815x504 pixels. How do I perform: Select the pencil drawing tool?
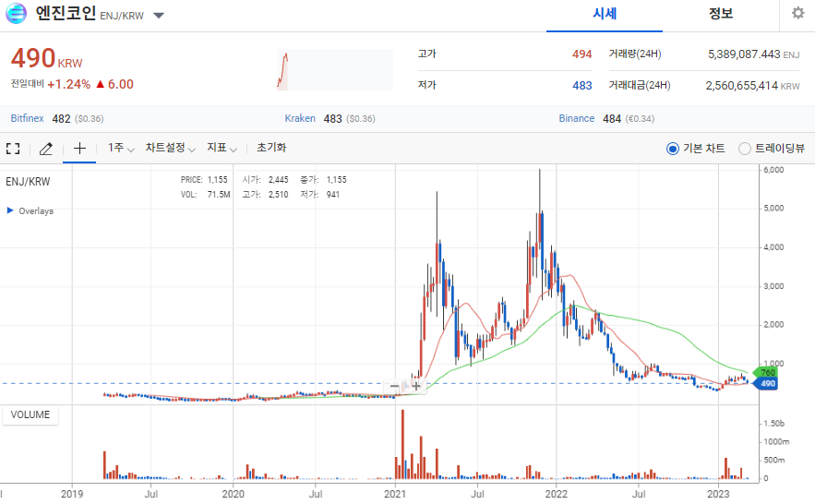pos(46,149)
